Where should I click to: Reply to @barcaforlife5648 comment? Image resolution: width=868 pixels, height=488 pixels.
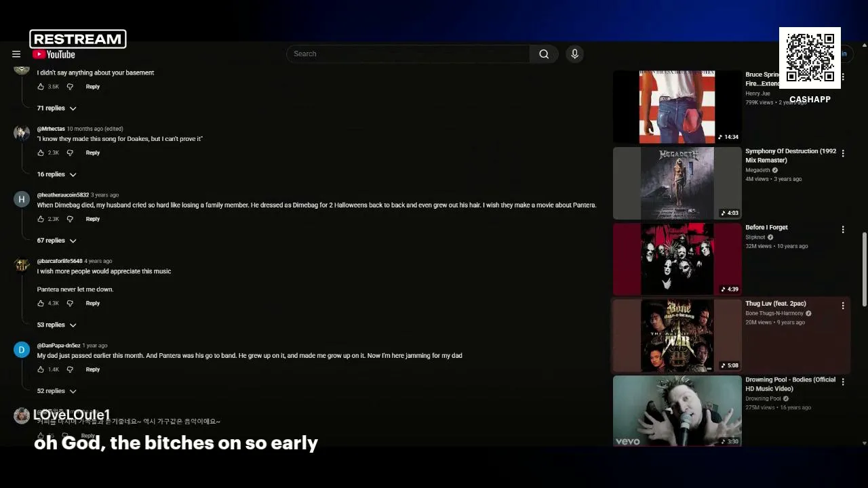pyautogui.click(x=93, y=304)
